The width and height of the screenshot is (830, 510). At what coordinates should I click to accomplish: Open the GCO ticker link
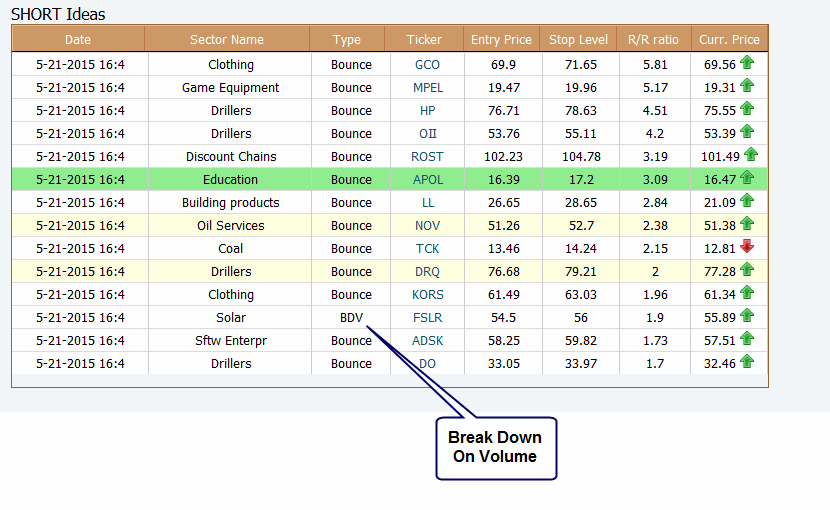pos(427,65)
